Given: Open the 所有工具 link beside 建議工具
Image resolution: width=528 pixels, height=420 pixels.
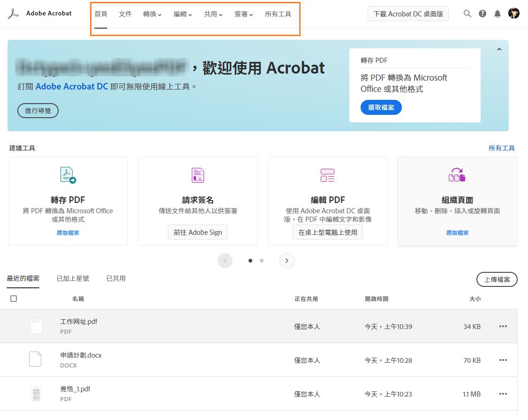Looking at the screenshot, I should (x=501, y=148).
